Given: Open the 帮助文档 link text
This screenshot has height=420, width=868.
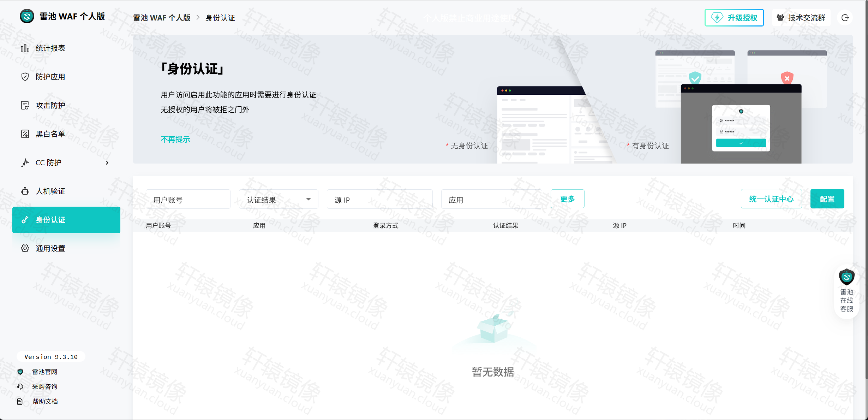Looking at the screenshot, I should pyautogui.click(x=45, y=401).
